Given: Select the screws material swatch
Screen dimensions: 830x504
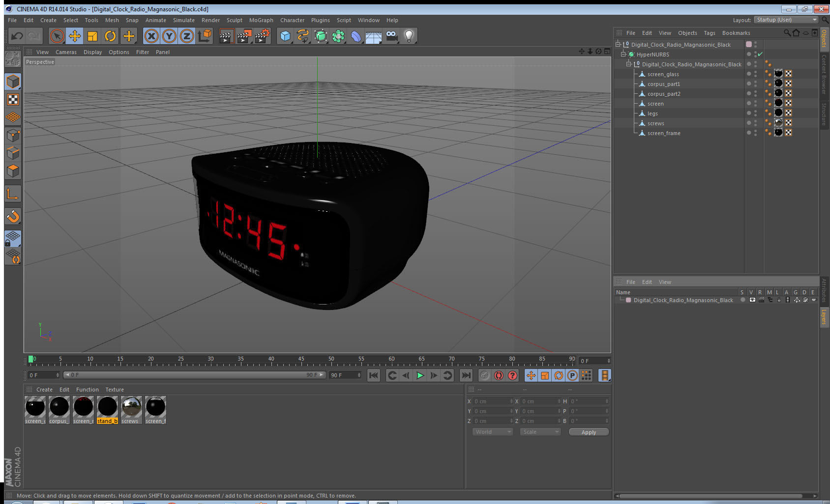Looking at the screenshot, I should [131, 410].
